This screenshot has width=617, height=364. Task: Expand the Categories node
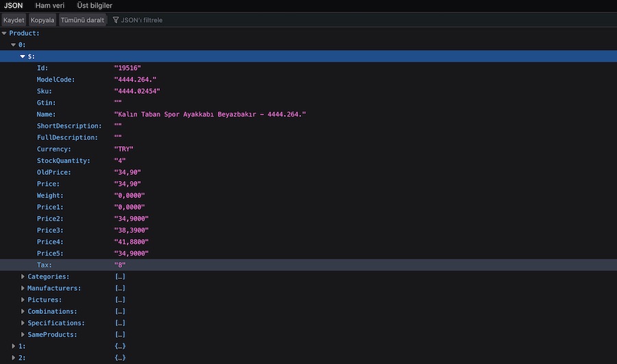click(23, 277)
